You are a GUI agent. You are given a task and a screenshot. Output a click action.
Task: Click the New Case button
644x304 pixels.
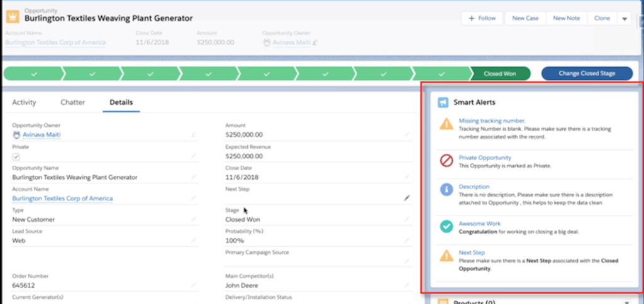tap(525, 19)
